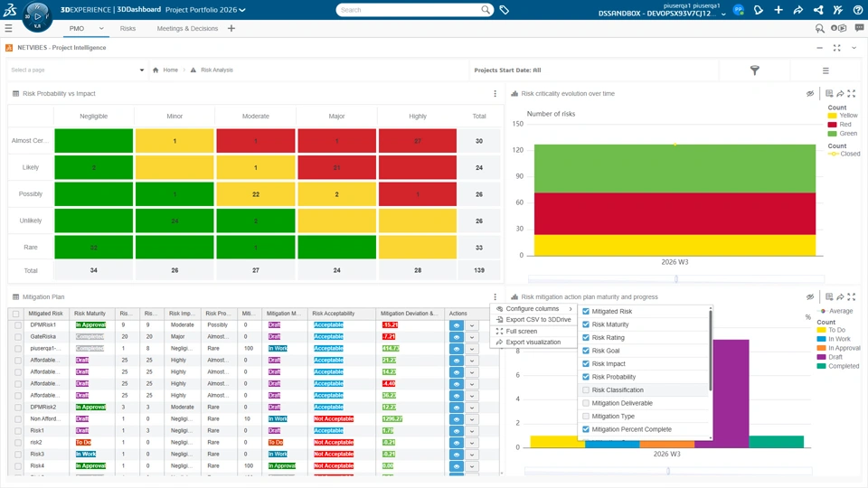Open the social share network icon
The width and height of the screenshot is (868, 488).
pyautogui.click(x=818, y=10)
